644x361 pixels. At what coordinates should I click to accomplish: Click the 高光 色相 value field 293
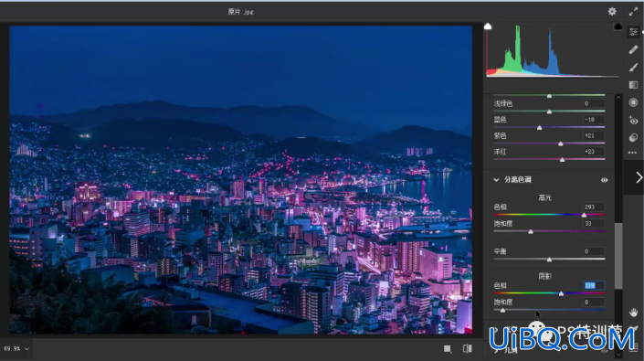tap(594, 207)
